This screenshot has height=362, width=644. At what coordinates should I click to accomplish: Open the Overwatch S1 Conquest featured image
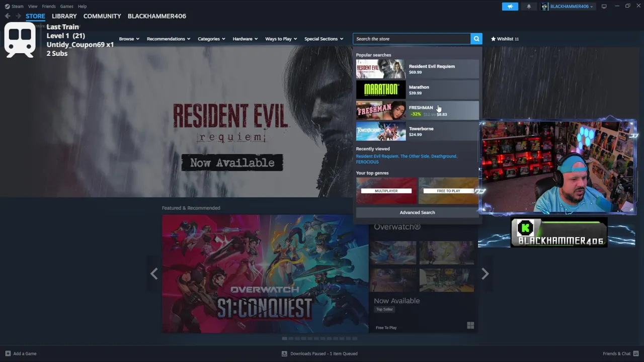(265, 274)
